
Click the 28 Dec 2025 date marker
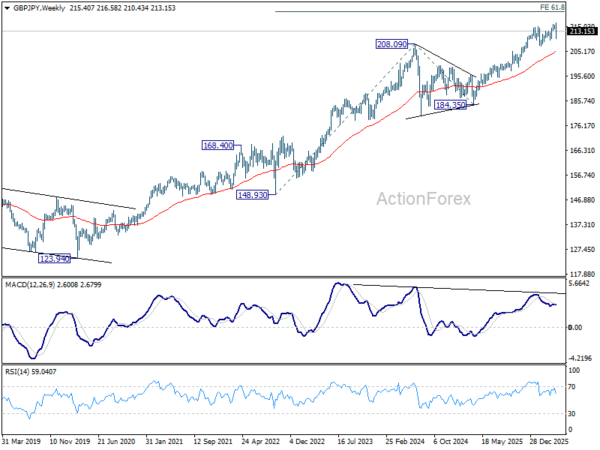549,441
